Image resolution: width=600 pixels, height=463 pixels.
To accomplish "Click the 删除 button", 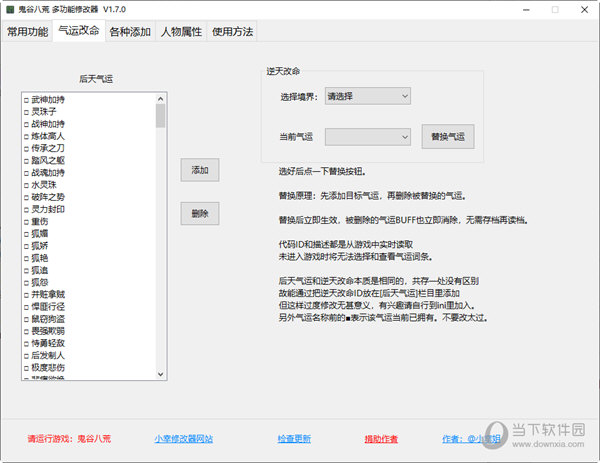I will pos(200,213).
